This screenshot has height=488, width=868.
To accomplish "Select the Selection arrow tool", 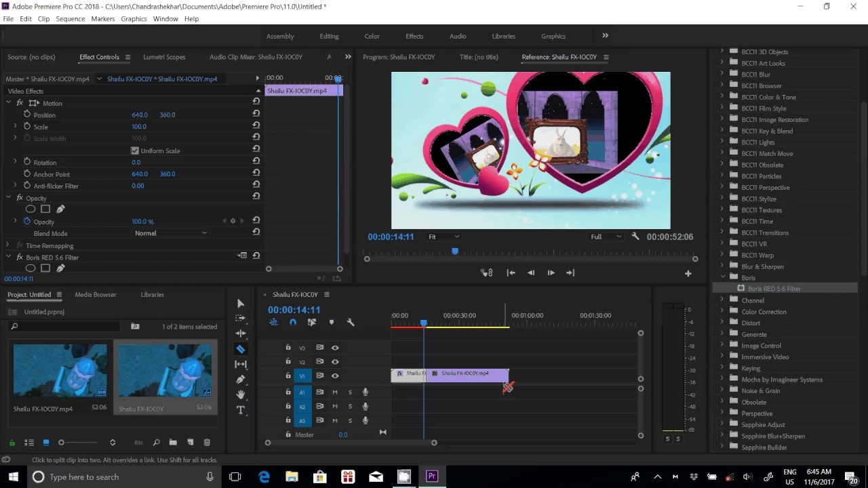I will click(241, 304).
